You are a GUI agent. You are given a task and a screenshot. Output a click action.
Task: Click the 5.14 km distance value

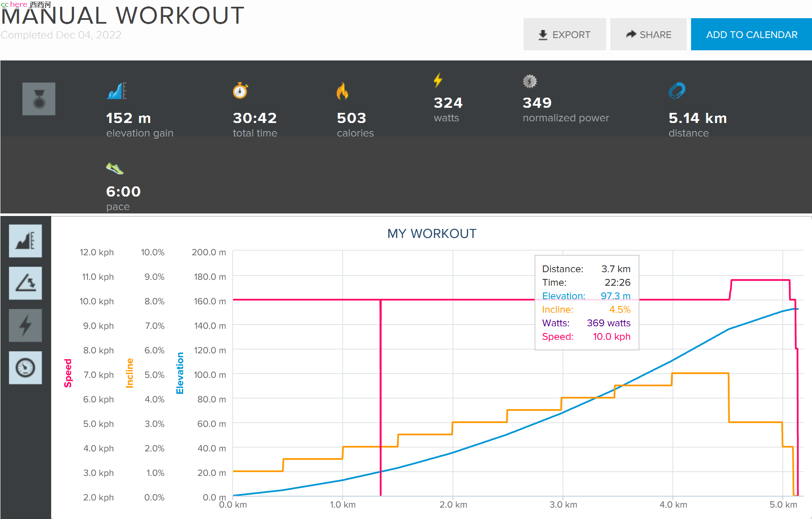[698, 118]
